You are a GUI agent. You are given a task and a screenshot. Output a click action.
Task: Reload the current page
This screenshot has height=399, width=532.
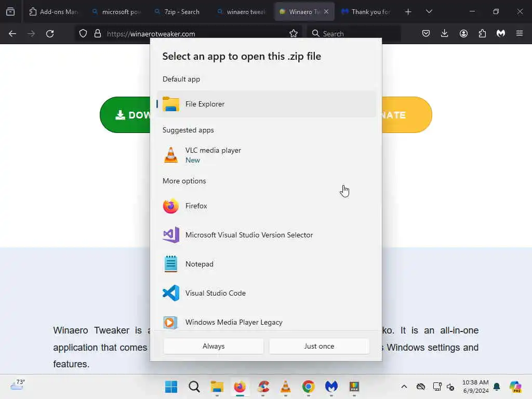coord(50,34)
